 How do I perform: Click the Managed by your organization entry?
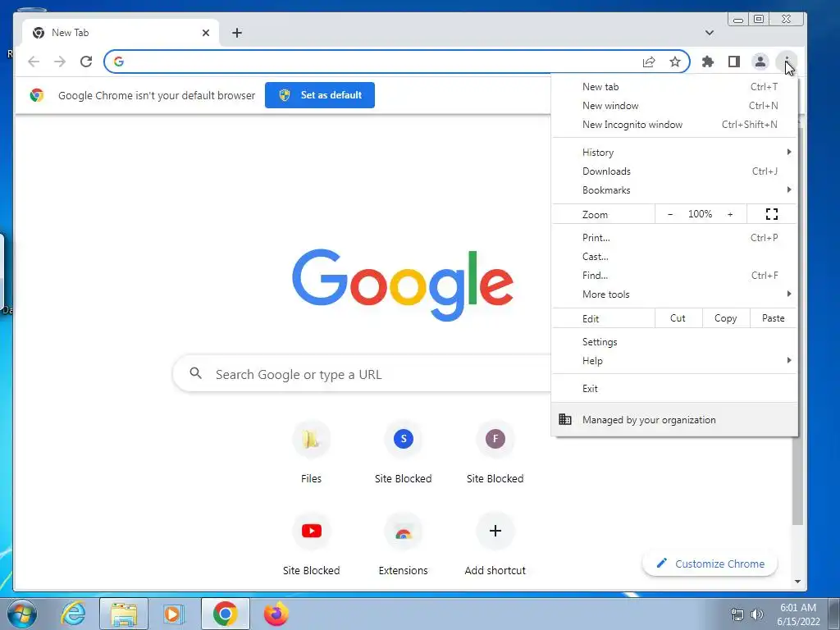(674, 420)
